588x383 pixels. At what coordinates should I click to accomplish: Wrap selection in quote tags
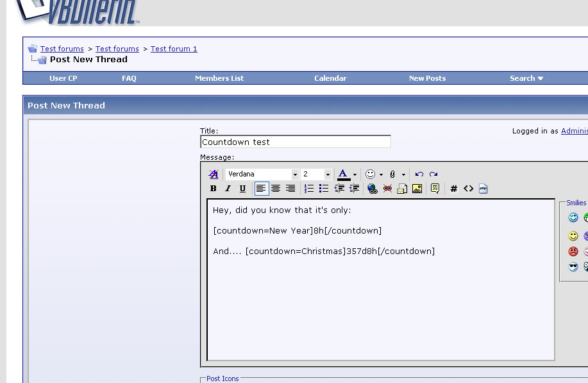pos(435,189)
